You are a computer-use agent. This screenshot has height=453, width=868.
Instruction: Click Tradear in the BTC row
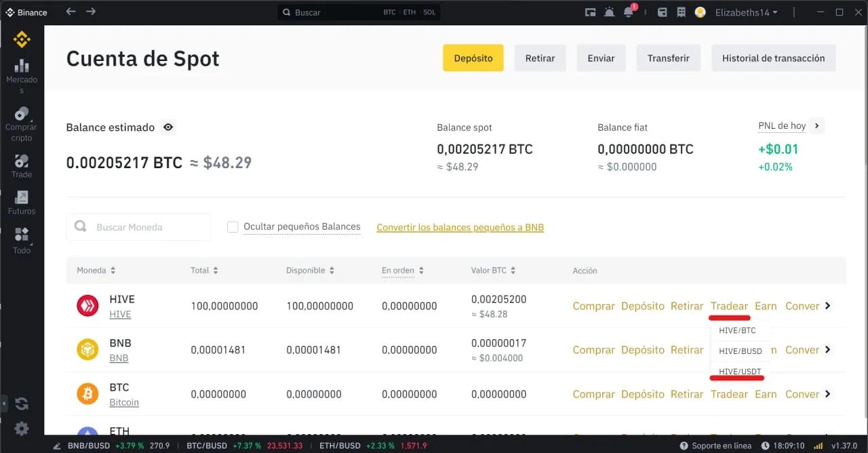729,394
